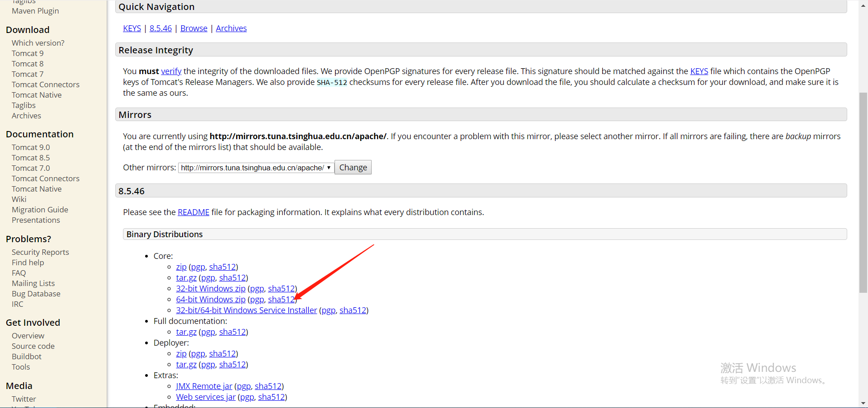Open sha512 for Full documentation tar.gz
The height and width of the screenshot is (408, 868).
(x=232, y=332)
